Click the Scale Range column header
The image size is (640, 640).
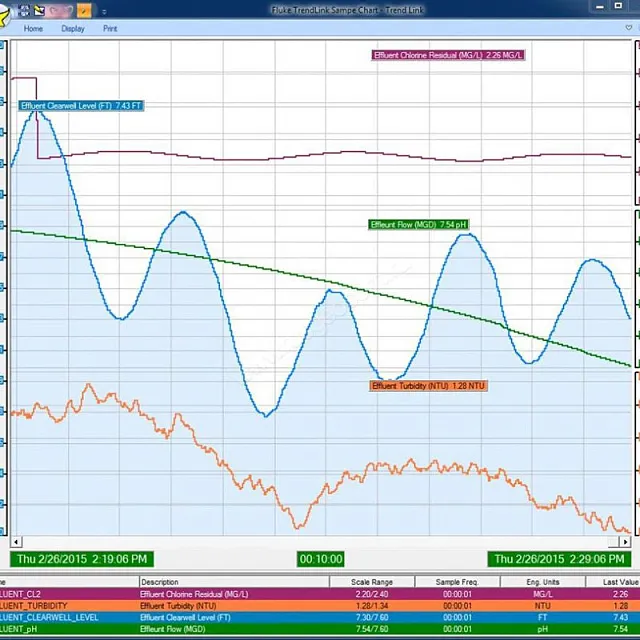[371, 582]
